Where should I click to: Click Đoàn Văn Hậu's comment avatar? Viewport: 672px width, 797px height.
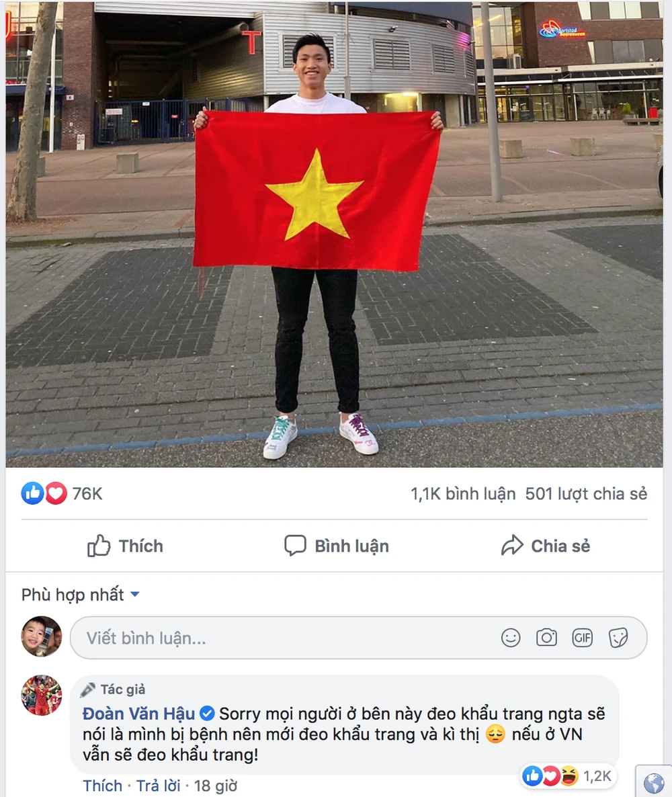click(42, 696)
